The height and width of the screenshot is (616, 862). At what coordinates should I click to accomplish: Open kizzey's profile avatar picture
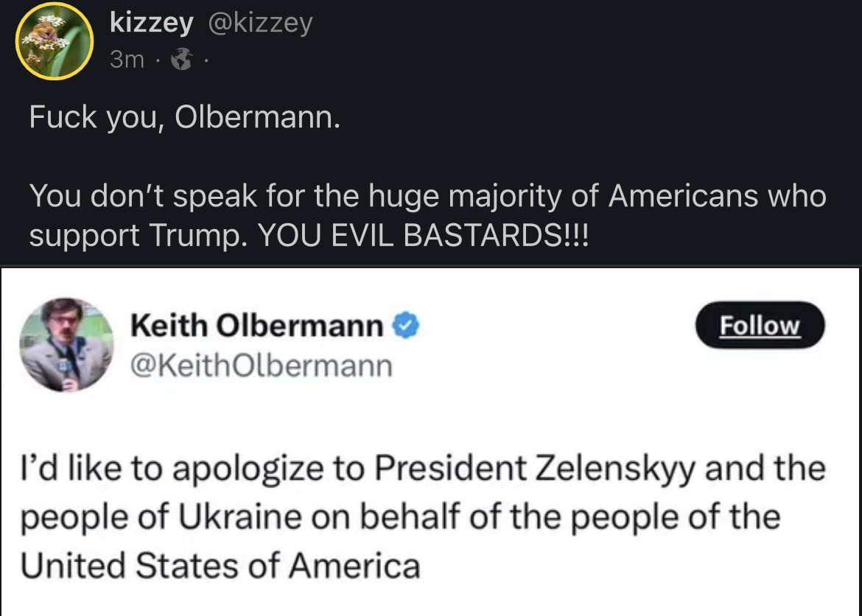click(54, 41)
